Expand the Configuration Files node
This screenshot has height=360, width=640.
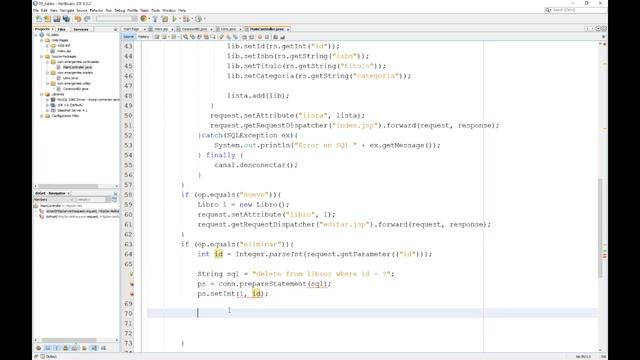[x=42, y=116]
